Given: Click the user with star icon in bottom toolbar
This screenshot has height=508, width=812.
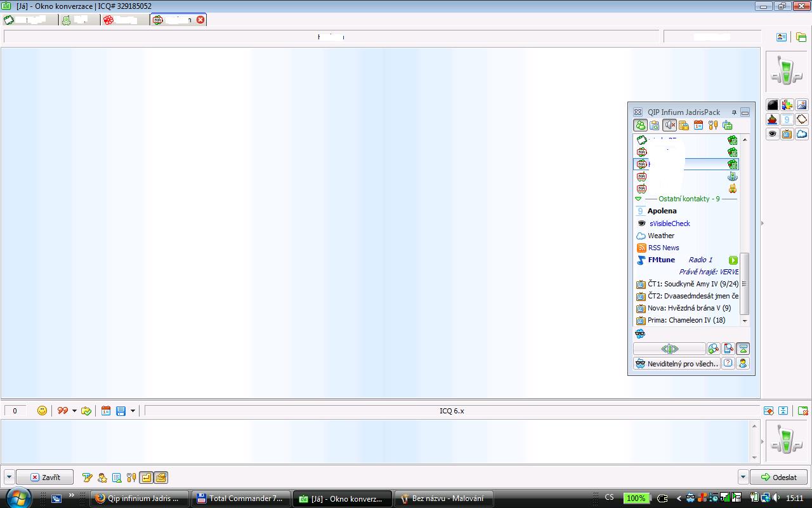Looking at the screenshot, I should coord(102,478).
